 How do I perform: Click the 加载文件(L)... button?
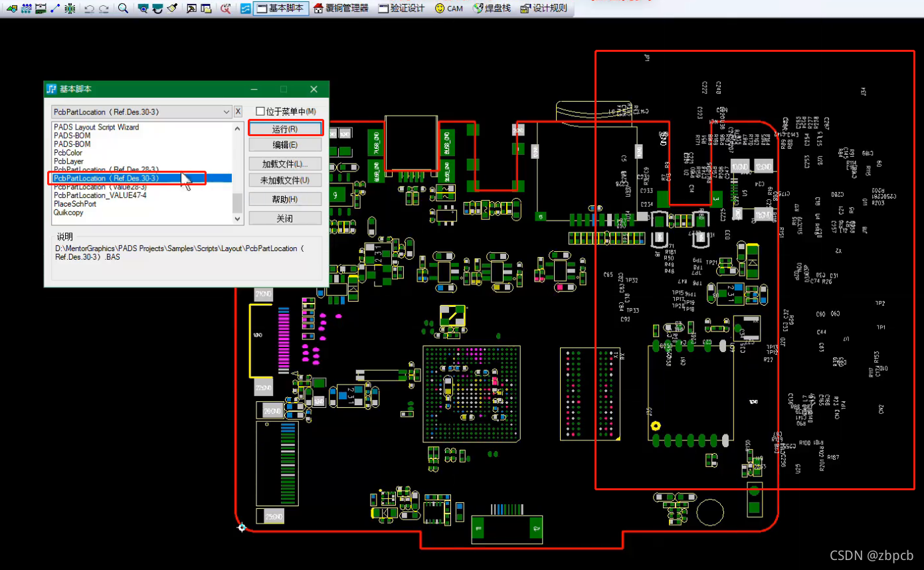(285, 164)
